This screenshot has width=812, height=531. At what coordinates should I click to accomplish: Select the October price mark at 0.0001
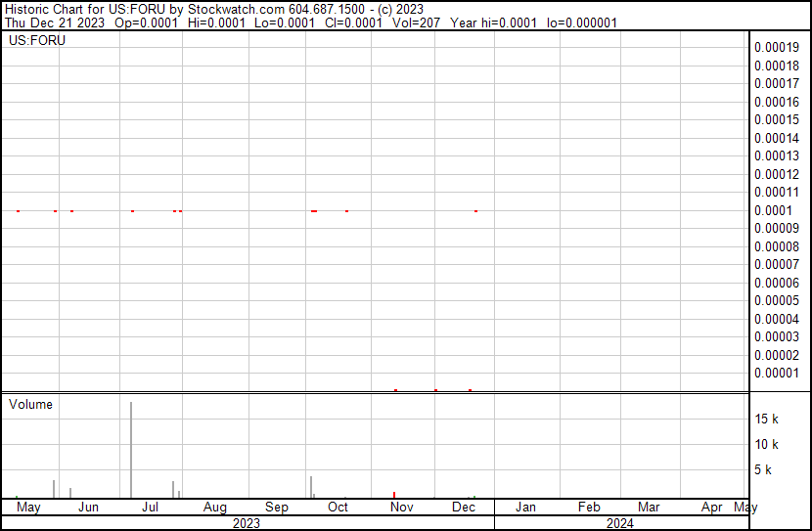pos(346,210)
